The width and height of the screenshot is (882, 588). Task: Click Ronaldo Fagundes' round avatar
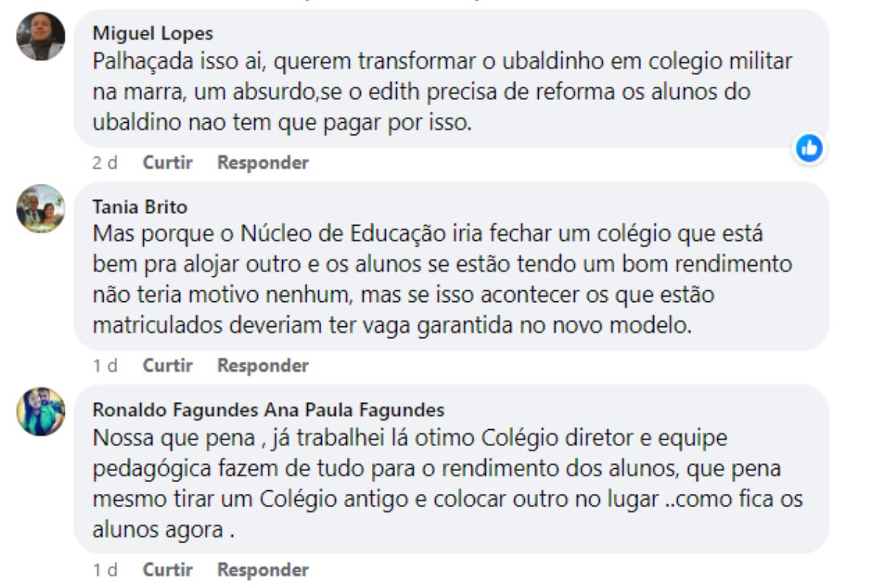[x=41, y=412]
